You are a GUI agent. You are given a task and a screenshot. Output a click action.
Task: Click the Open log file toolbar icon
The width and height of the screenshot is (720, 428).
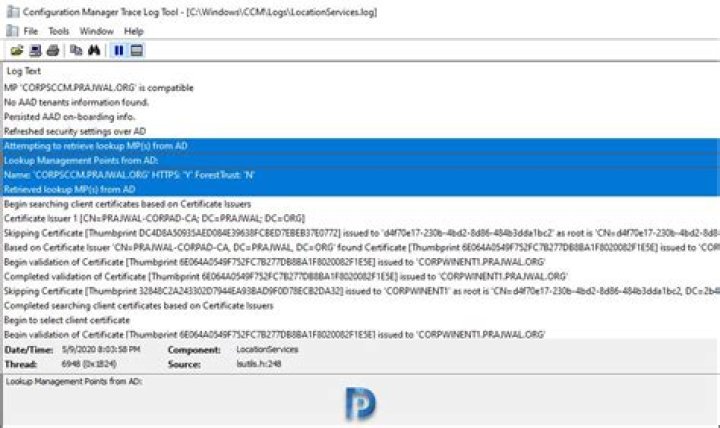(17, 50)
